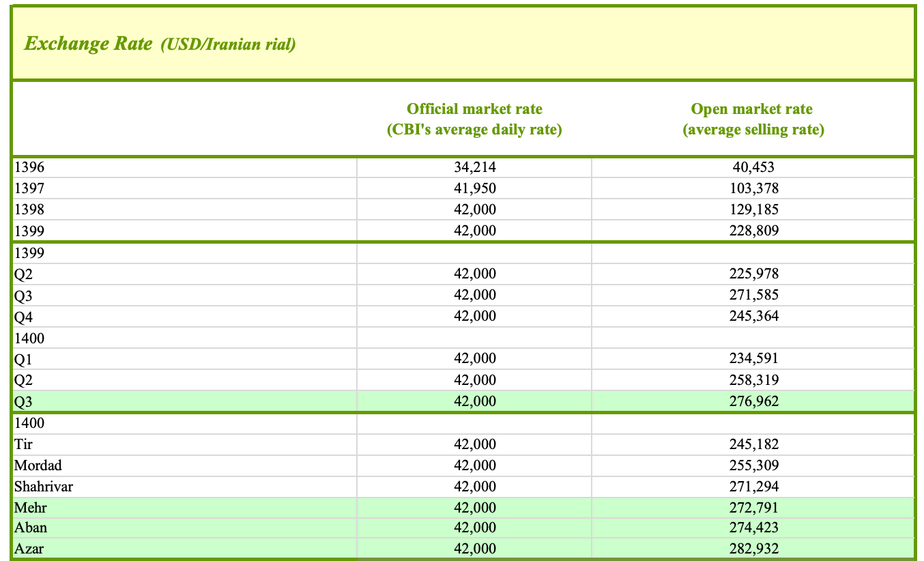The height and width of the screenshot is (561, 924).
Task: Select the 42,000 value in the Mordad row
Action: (x=474, y=465)
